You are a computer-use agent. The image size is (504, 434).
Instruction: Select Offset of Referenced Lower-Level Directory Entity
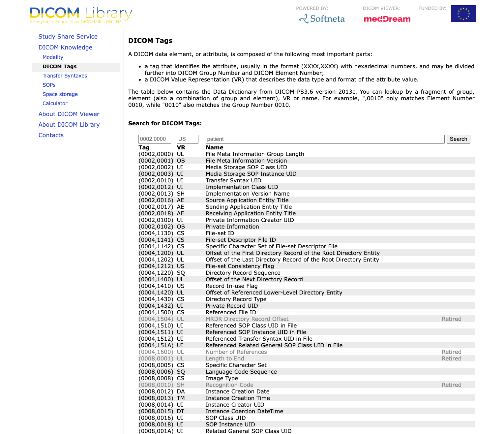coord(307,293)
